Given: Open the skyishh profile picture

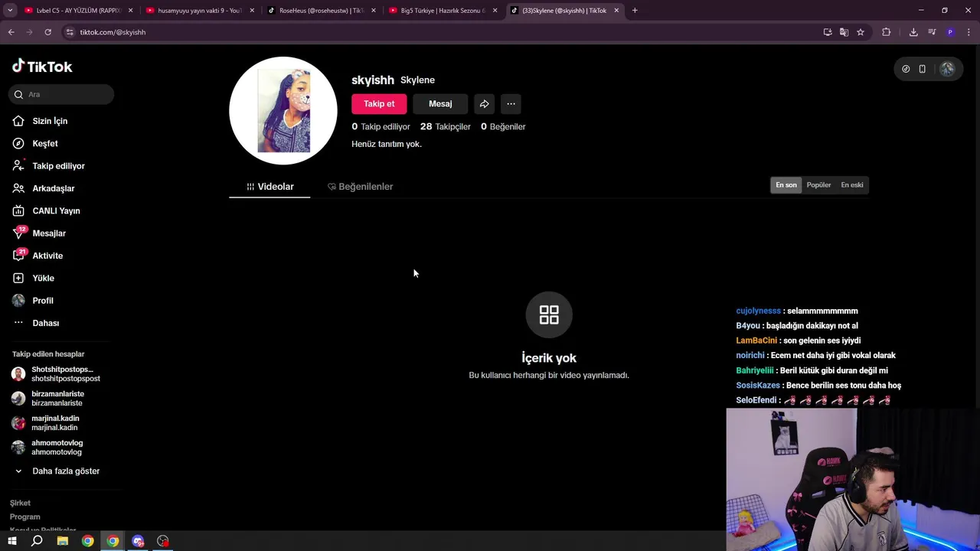Looking at the screenshot, I should [x=283, y=110].
